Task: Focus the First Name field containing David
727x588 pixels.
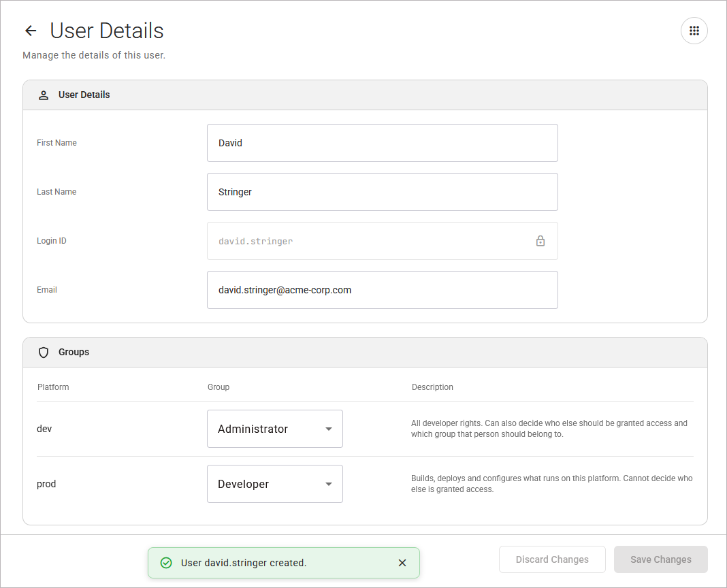Action: coord(383,143)
